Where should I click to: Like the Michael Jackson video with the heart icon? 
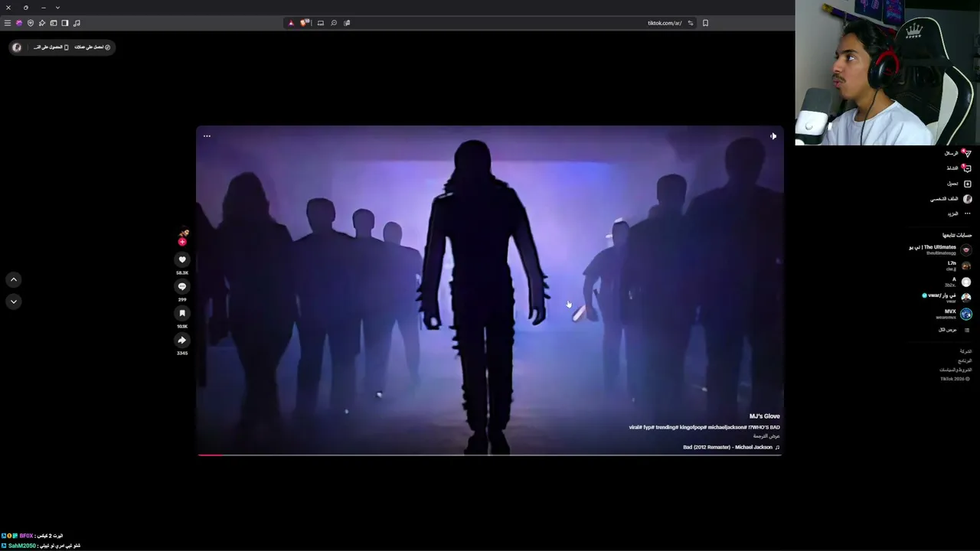pyautogui.click(x=182, y=260)
